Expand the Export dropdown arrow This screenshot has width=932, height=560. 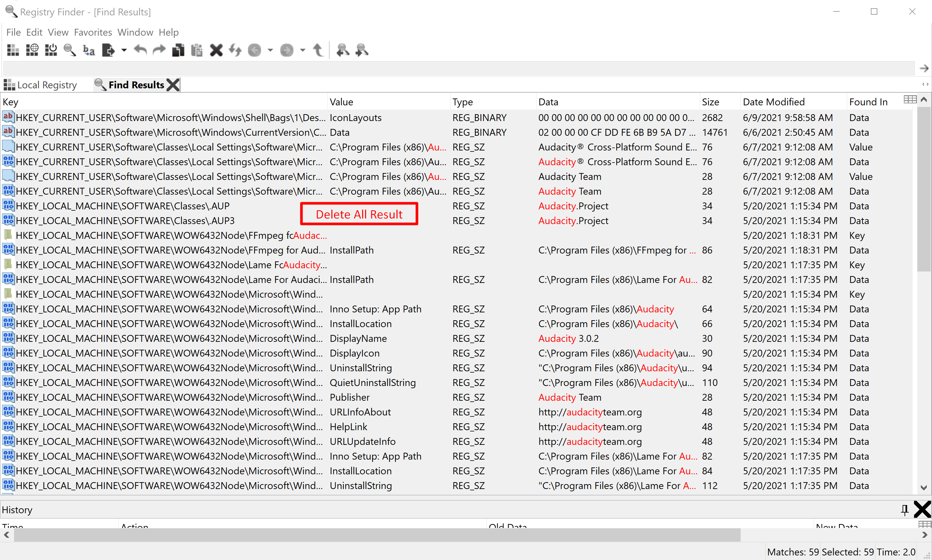point(124,50)
